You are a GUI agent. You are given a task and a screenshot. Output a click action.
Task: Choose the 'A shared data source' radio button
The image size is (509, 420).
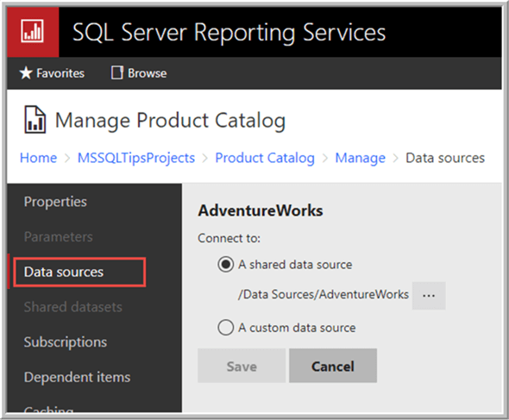(x=226, y=265)
